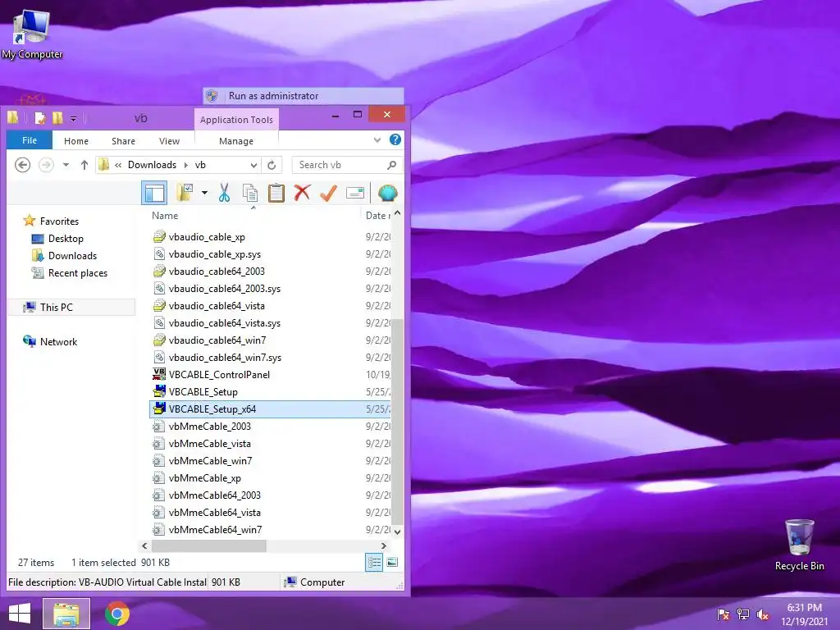Open Google Chrome from the taskbar

(117, 614)
